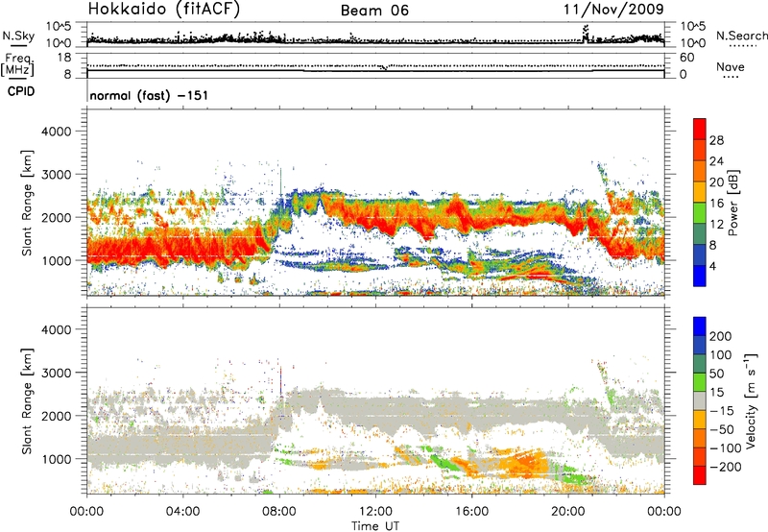The height and width of the screenshot is (532, 768).
Task: Click the Power [dB] colorbar label
Action: (732, 203)
